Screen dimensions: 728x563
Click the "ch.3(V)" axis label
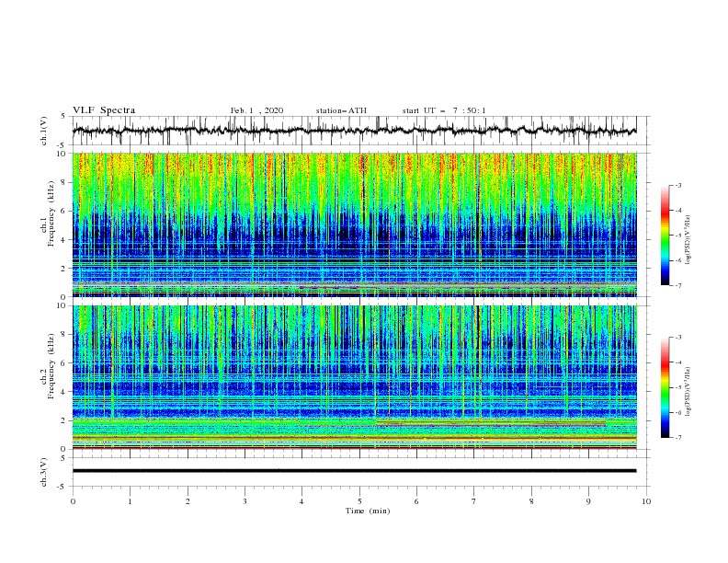pos(44,472)
